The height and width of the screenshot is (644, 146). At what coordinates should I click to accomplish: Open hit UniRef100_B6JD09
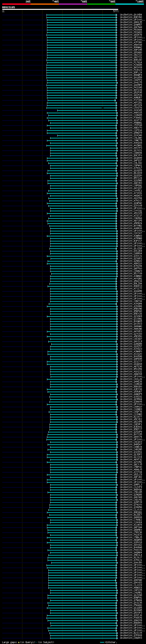(x=131, y=173)
